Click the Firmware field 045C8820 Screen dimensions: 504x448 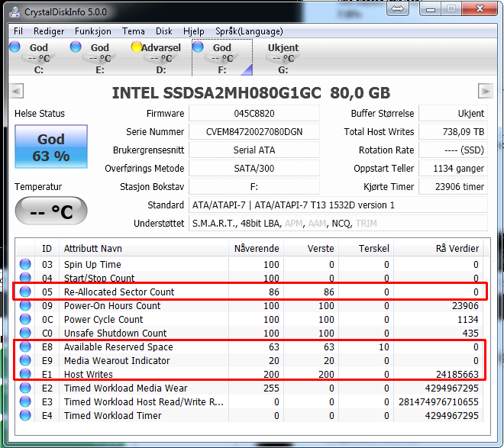click(254, 114)
